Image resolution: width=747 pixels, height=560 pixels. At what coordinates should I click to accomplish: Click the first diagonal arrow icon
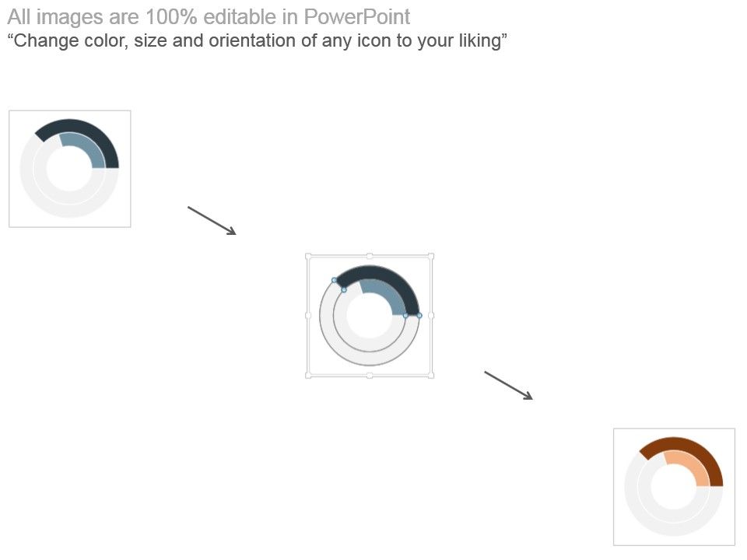212,220
